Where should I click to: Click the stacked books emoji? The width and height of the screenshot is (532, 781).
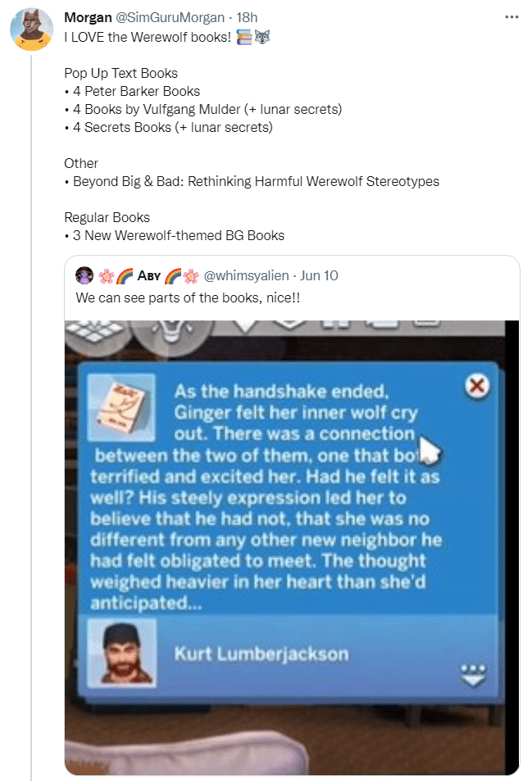pos(243,37)
